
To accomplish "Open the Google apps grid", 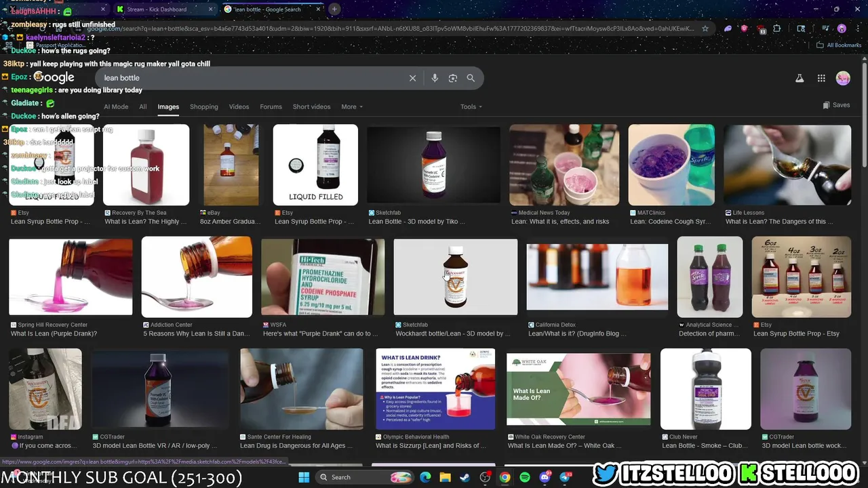I will [821, 78].
